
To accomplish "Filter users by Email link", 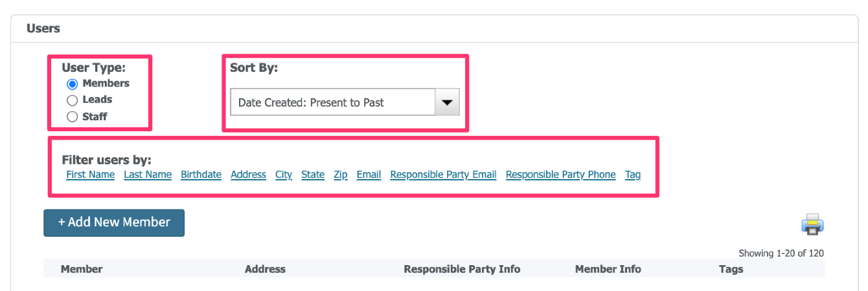I will tap(369, 175).
